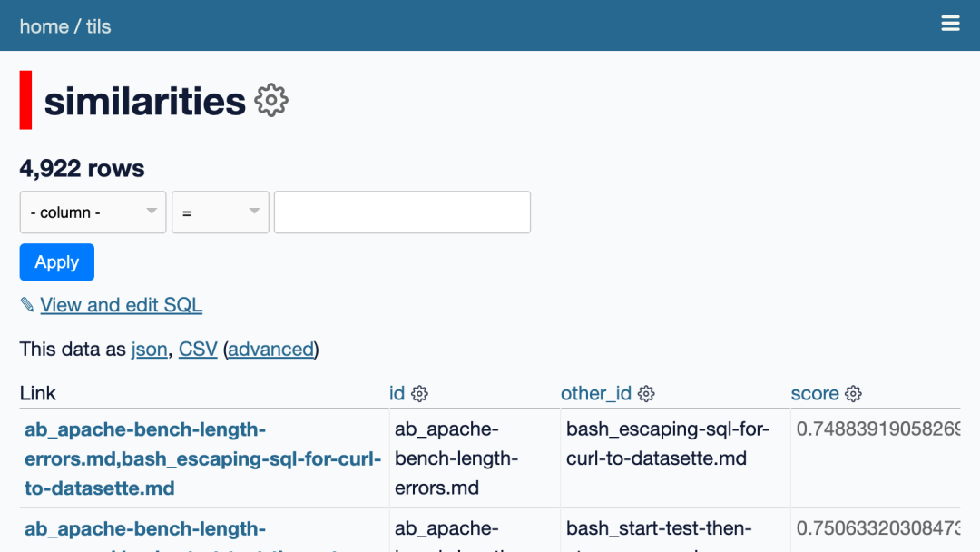Expand the column filter dropdown

[93, 212]
